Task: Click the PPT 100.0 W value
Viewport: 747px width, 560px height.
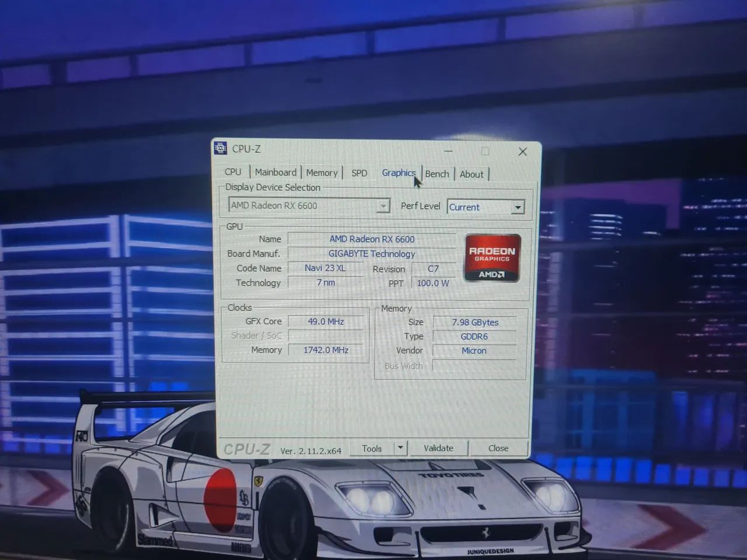Action: pos(433,283)
